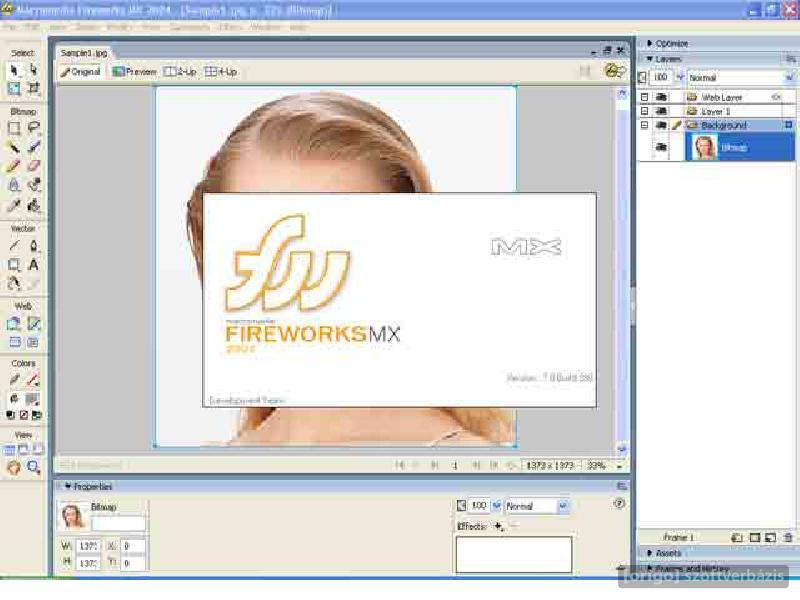
Task: Select the Pen tool
Action: click(33, 246)
